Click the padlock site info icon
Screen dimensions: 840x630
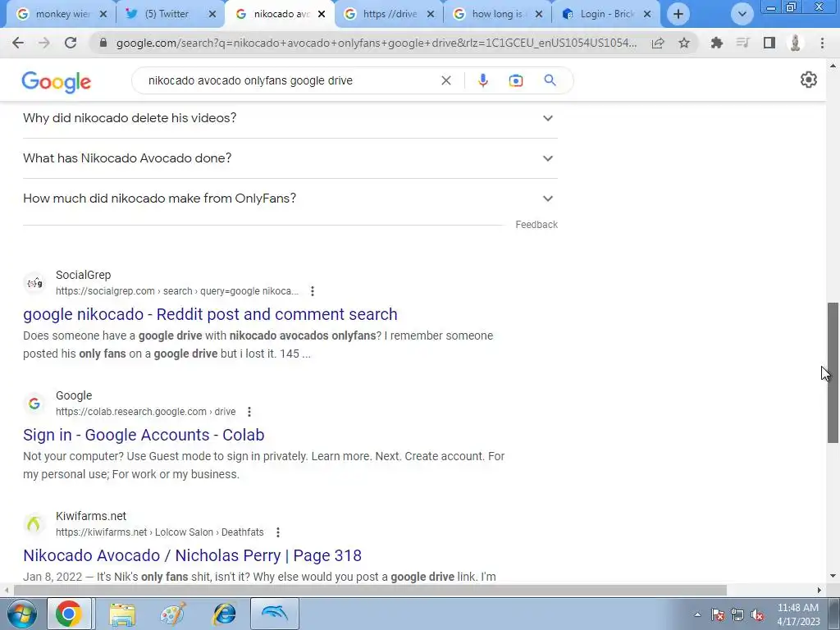[x=103, y=43]
